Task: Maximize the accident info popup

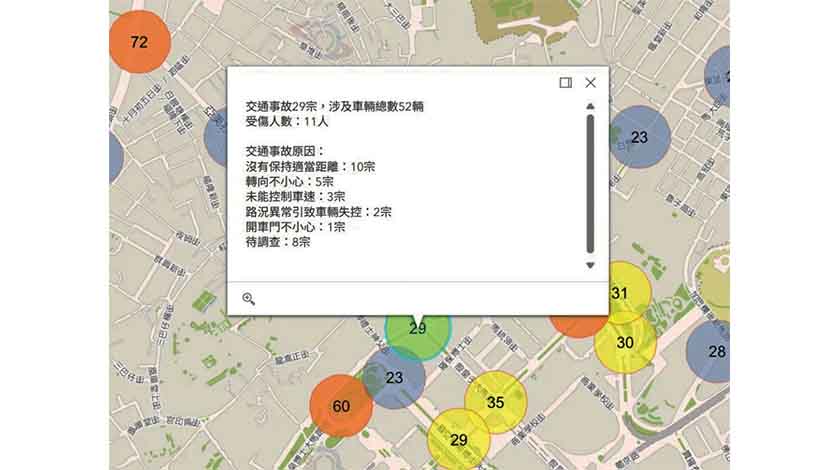Action: (566, 83)
